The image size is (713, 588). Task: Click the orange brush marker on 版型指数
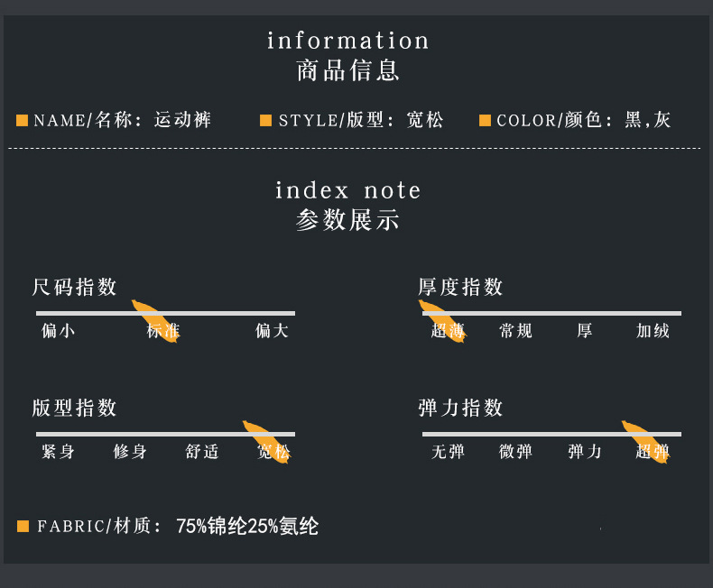[267, 441]
